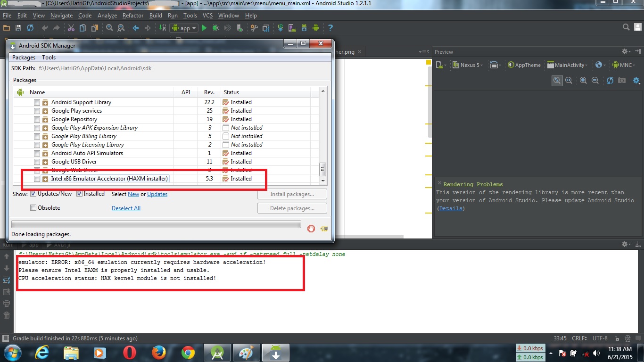
Task: Open the VCS menu
Action: click(207, 16)
